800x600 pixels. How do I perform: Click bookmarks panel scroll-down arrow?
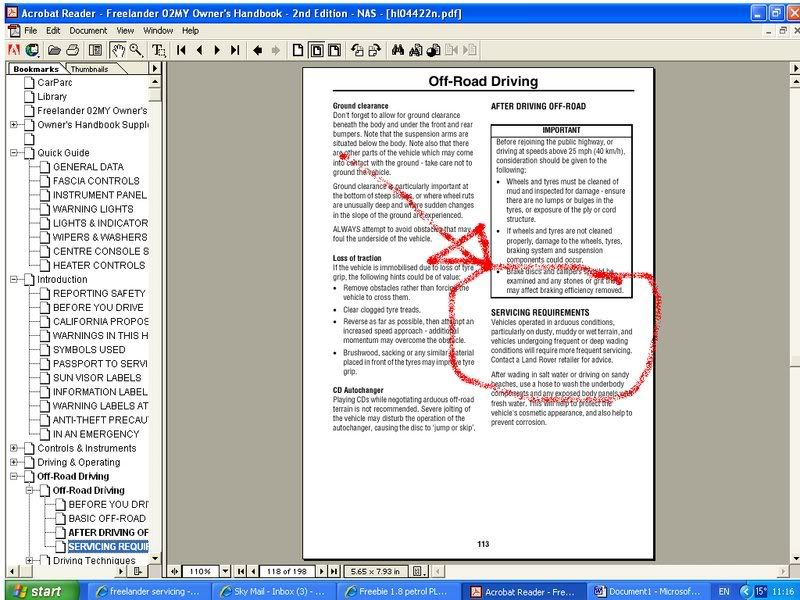pyautogui.click(x=155, y=558)
